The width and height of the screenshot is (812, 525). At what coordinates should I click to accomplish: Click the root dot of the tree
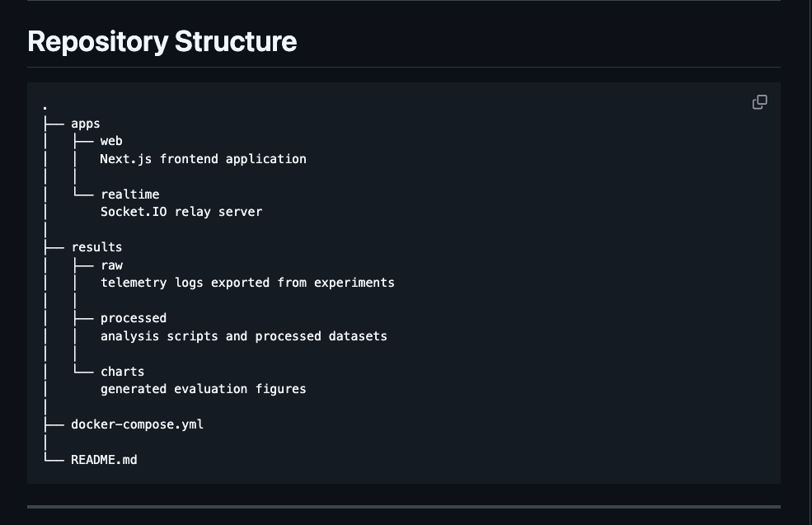[x=45, y=108]
